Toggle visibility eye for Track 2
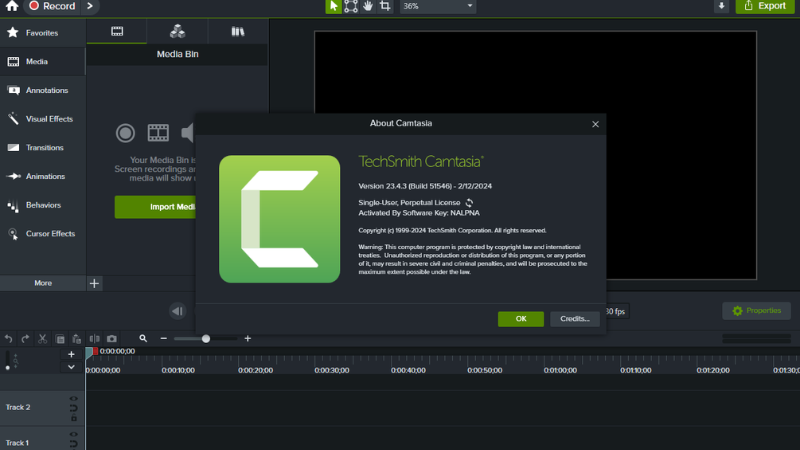 (73, 400)
